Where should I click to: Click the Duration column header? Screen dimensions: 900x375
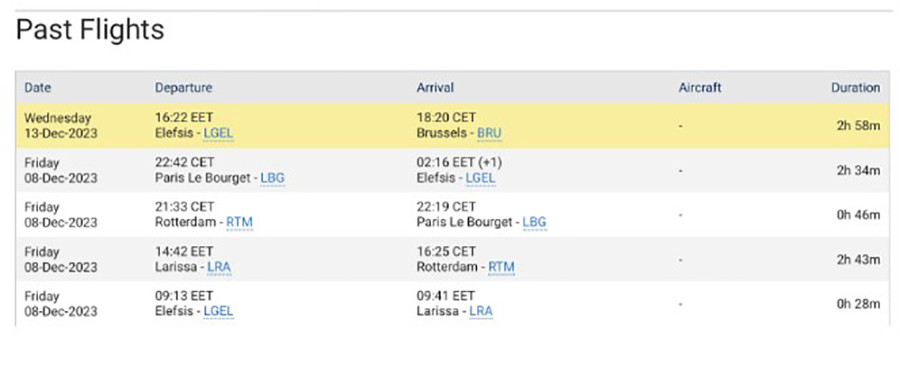pyautogui.click(x=855, y=88)
